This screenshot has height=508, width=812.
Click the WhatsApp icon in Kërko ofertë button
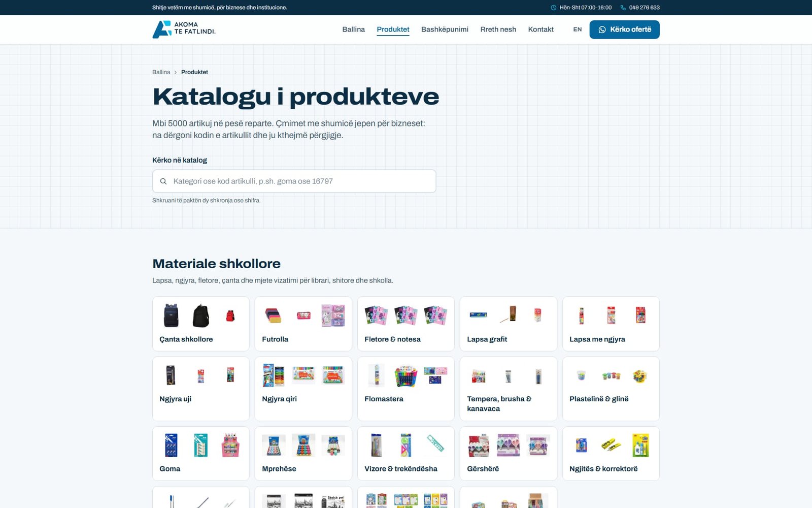tap(602, 29)
